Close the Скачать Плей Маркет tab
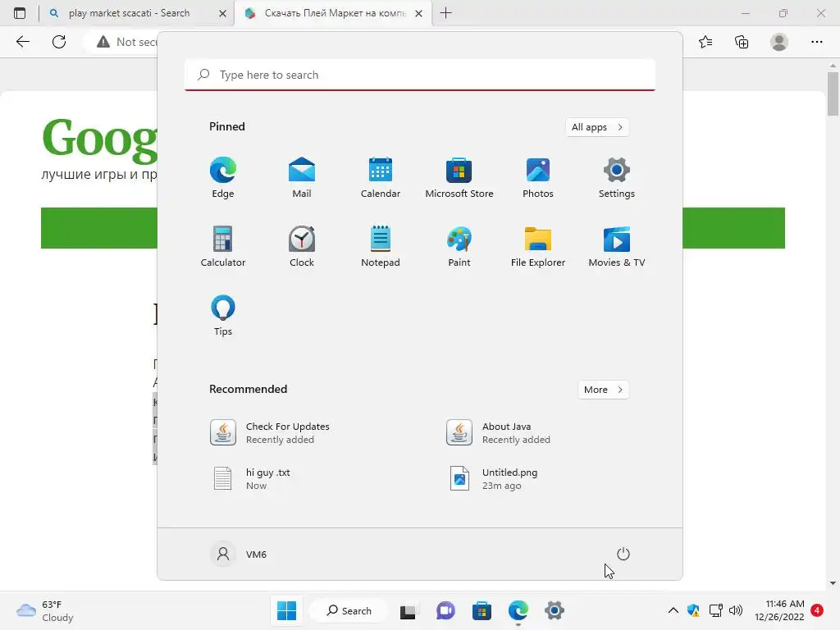 [x=419, y=13]
